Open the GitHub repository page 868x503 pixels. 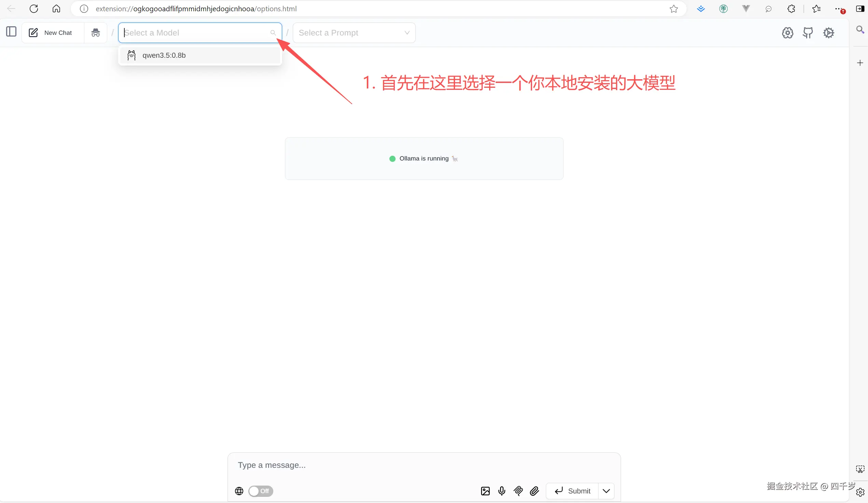coord(809,33)
